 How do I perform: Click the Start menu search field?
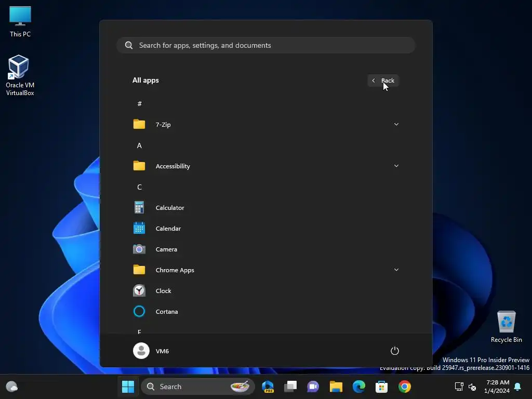click(x=266, y=45)
